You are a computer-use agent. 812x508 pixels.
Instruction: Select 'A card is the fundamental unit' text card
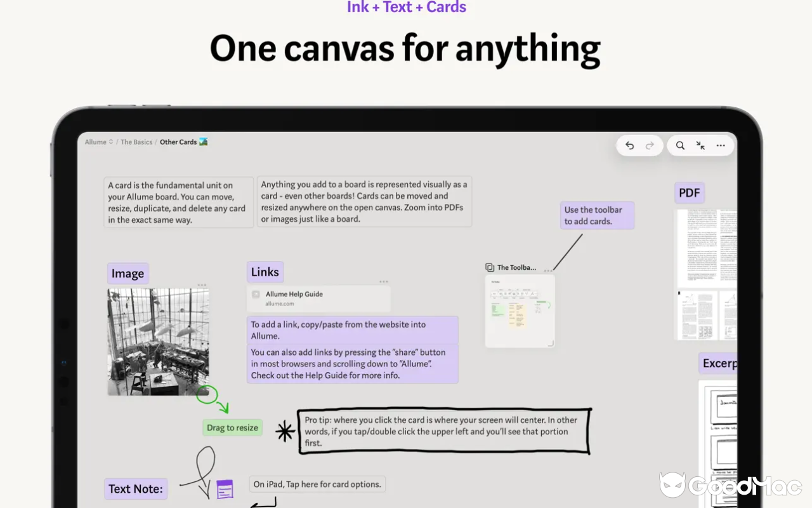[179, 203]
